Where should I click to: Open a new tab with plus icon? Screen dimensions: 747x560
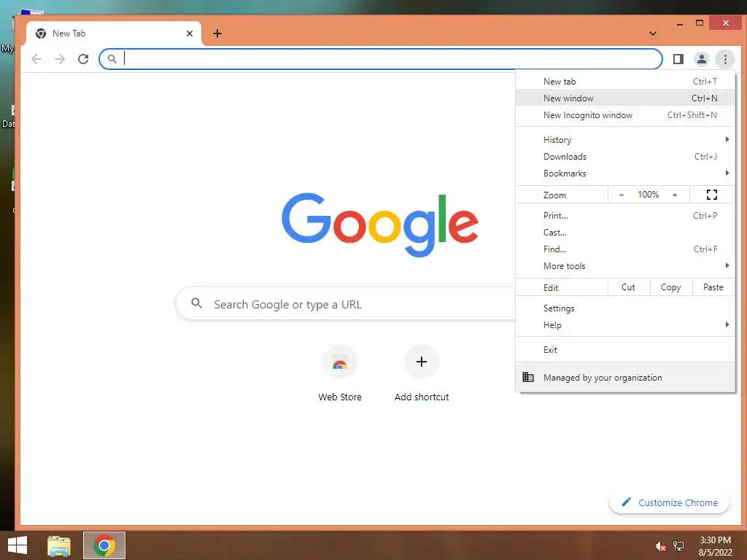[x=217, y=34]
